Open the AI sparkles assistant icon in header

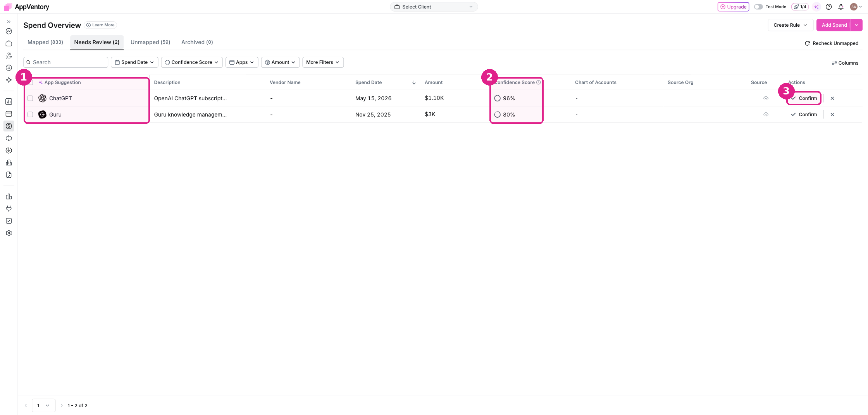pyautogui.click(x=816, y=7)
